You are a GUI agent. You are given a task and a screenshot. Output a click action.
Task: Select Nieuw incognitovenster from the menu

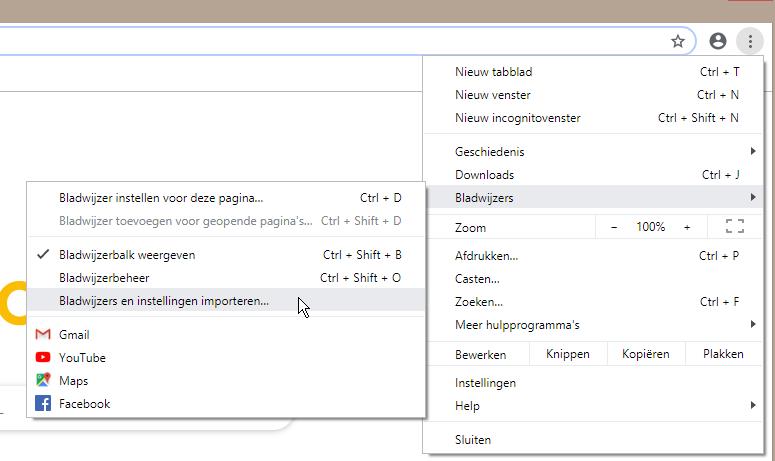(517, 118)
